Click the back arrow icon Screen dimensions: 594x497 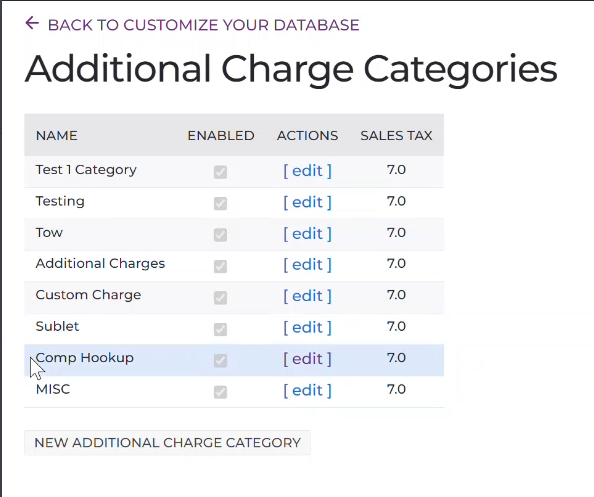point(32,23)
